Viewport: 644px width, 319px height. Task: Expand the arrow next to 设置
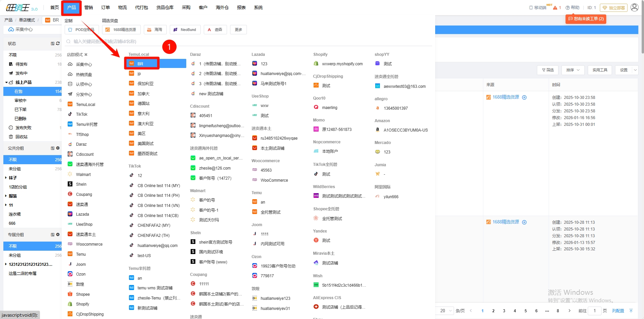pos(635,70)
